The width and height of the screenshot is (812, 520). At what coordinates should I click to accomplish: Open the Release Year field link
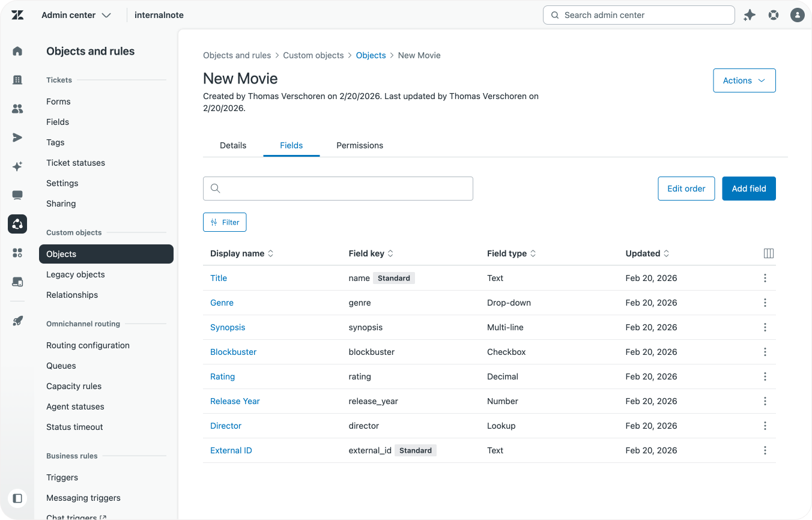pos(235,401)
